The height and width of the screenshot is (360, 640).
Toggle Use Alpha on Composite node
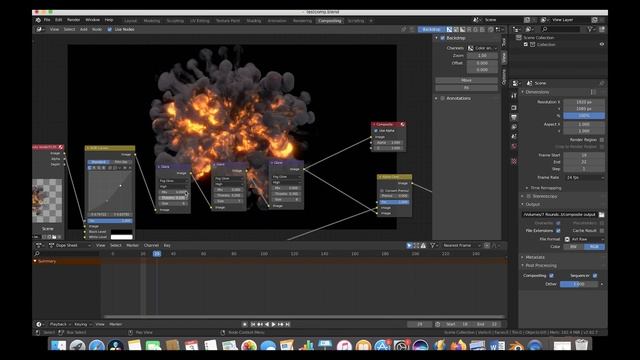pos(376,131)
